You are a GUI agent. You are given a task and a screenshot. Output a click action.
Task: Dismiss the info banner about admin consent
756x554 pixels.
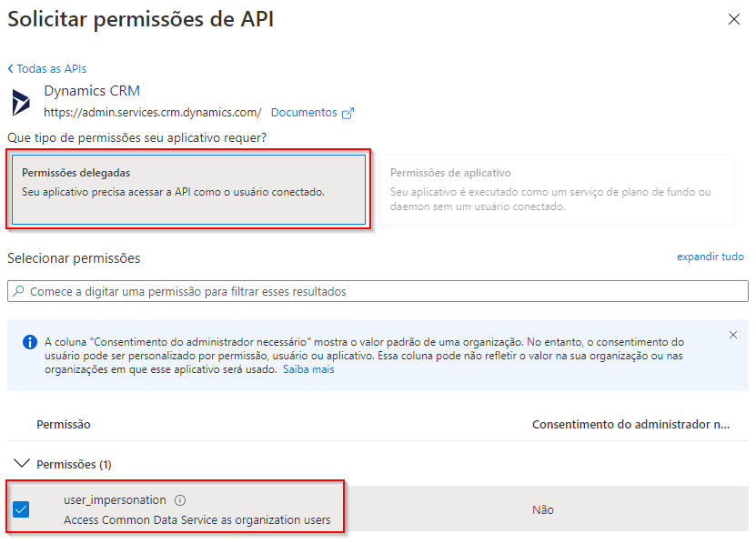(x=733, y=335)
